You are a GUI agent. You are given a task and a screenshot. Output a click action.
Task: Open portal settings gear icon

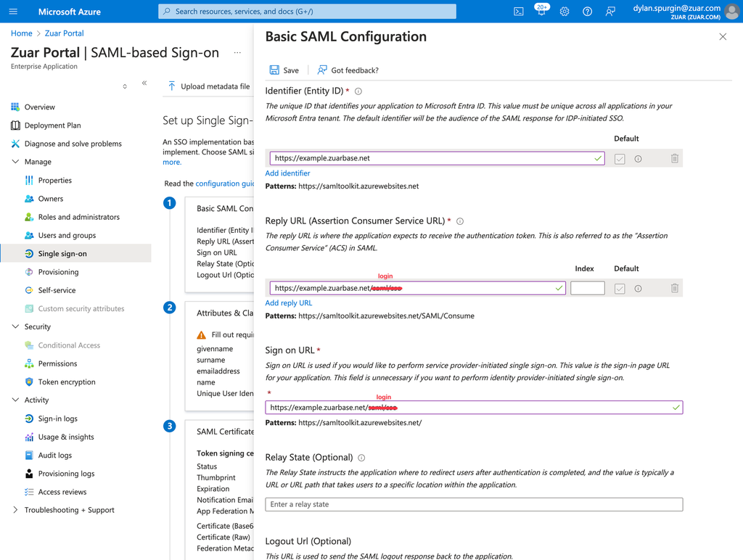[x=565, y=12]
